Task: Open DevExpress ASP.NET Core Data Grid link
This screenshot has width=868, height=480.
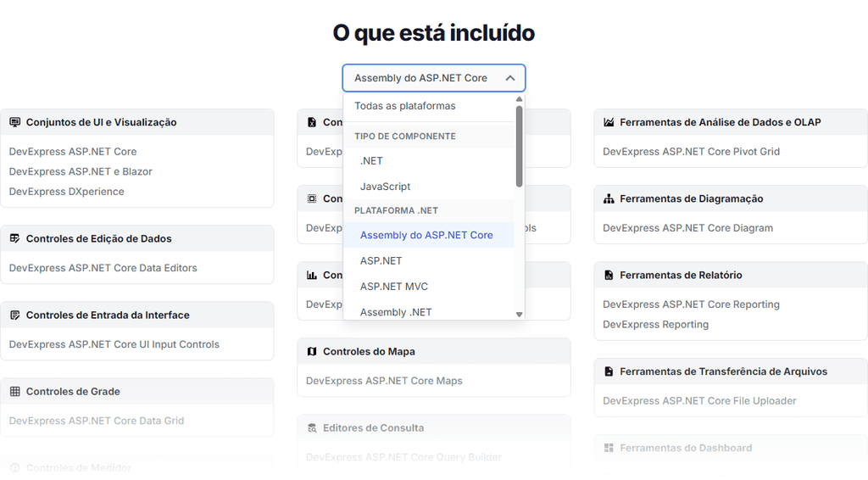Action: click(97, 421)
